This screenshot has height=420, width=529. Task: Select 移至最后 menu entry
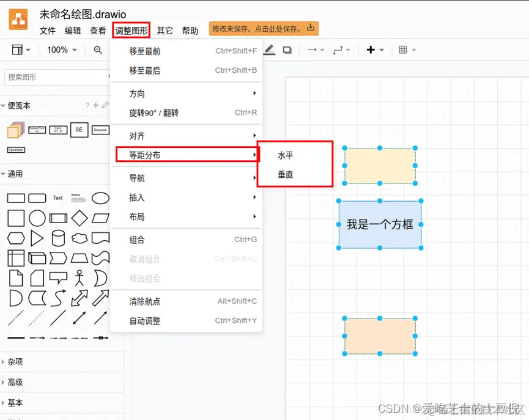click(x=186, y=70)
